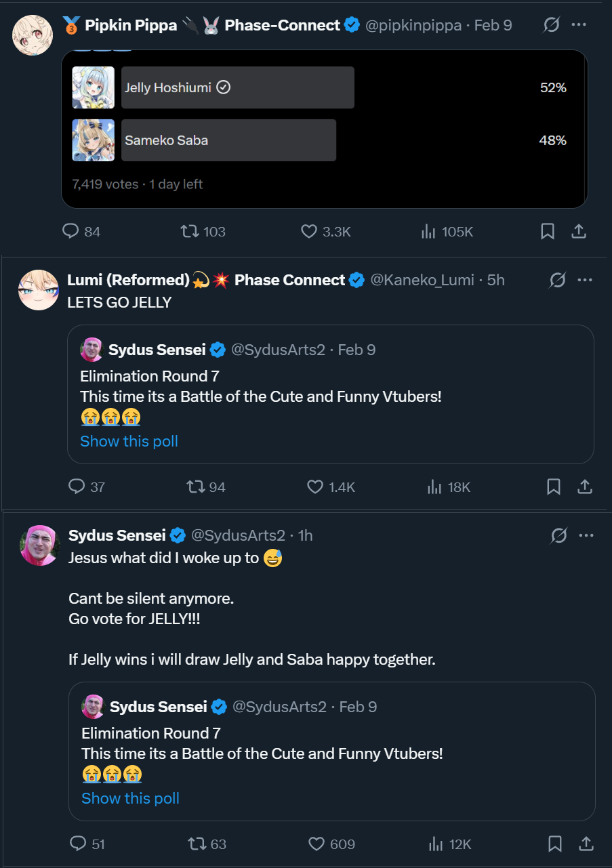The height and width of the screenshot is (868, 612).
Task: Click Sameko Saba's poll thumbnail image
Action: 94,140
